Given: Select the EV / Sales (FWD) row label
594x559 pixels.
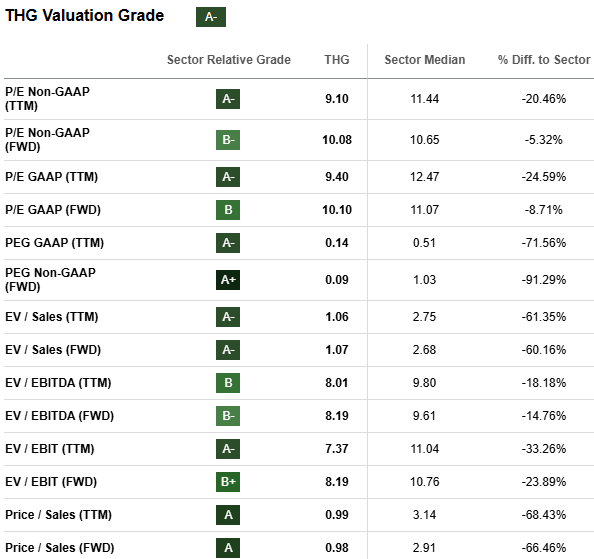Looking at the screenshot, I should click(53, 350).
